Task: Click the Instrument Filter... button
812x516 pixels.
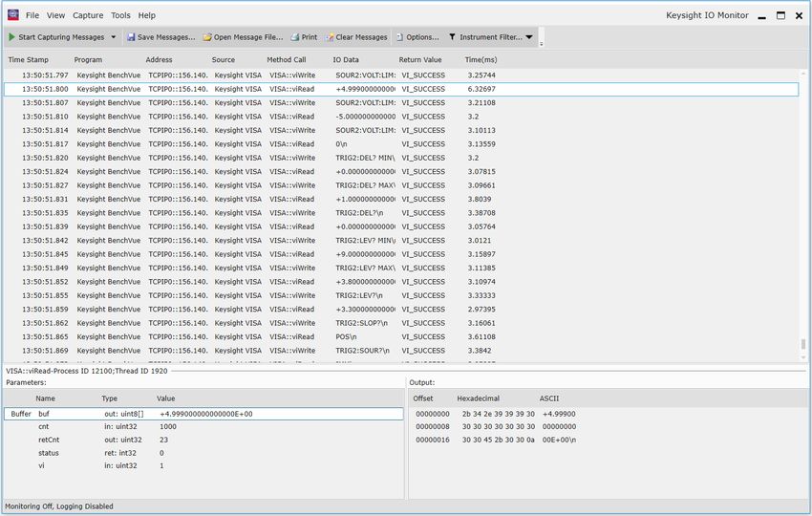Action: [x=485, y=37]
